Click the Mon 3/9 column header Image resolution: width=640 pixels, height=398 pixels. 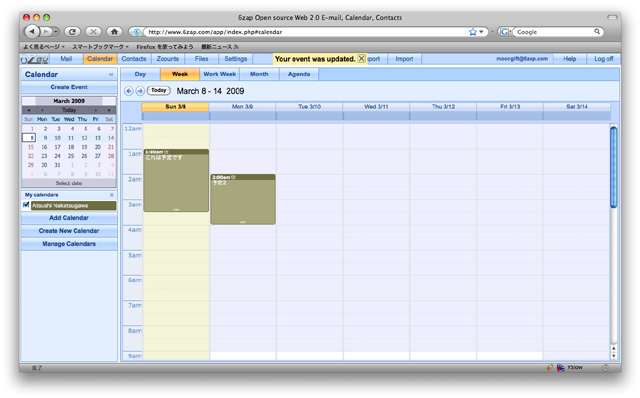click(242, 107)
